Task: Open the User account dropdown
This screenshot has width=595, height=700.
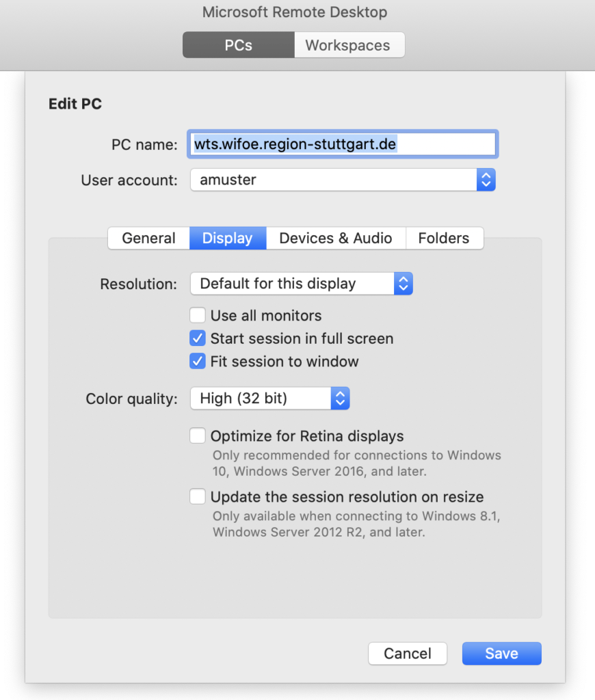Action: pos(342,180)
